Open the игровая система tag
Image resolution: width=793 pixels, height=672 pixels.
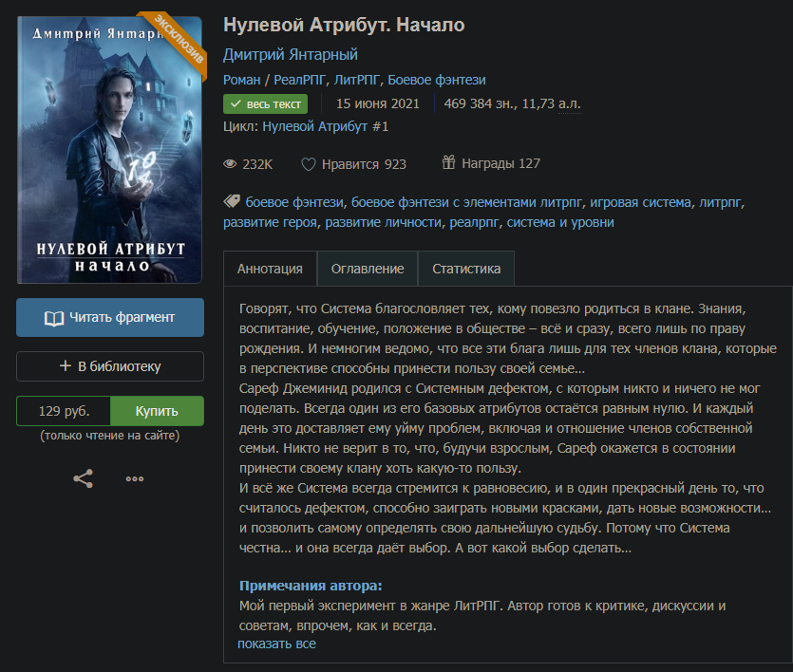coord(640,202)
